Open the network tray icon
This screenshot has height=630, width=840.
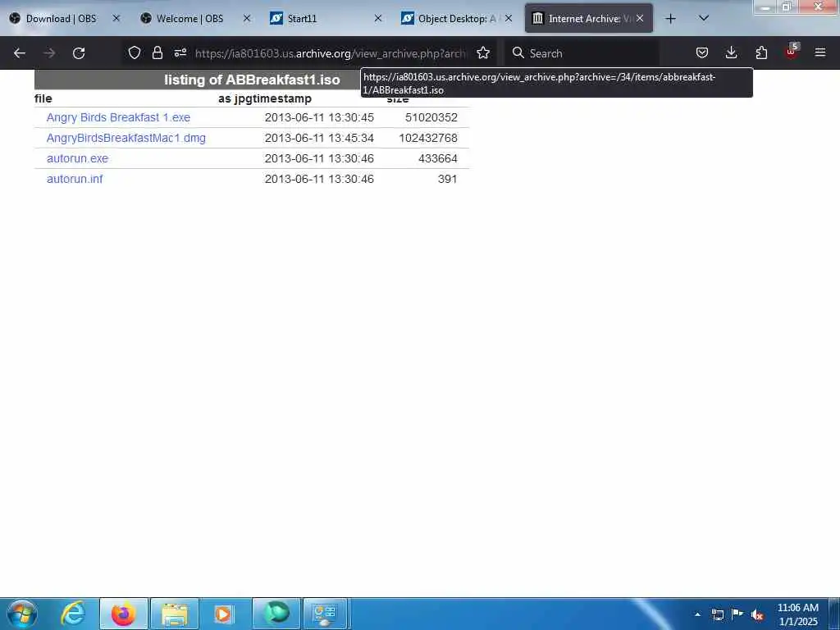pyautogui.click(x=718, y=614)
